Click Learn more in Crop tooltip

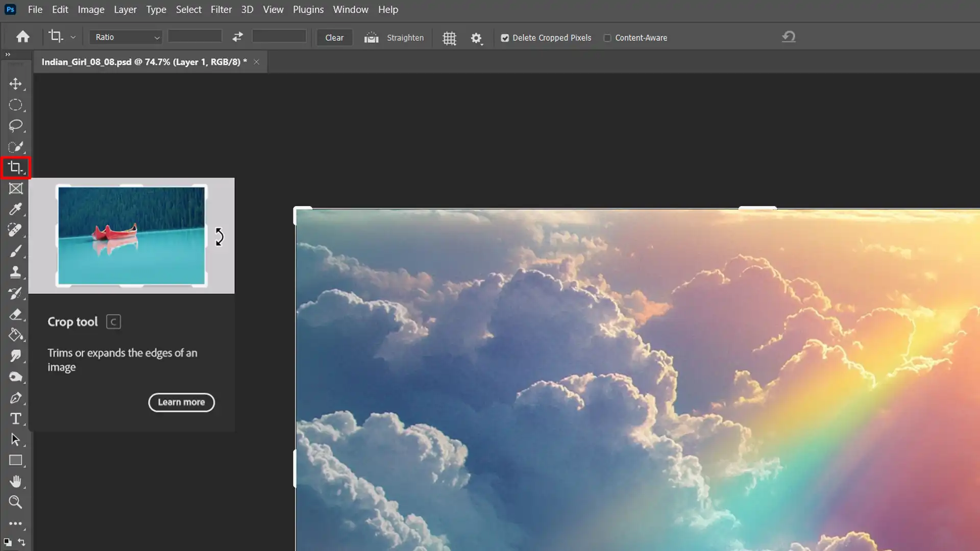pos(181,402)
